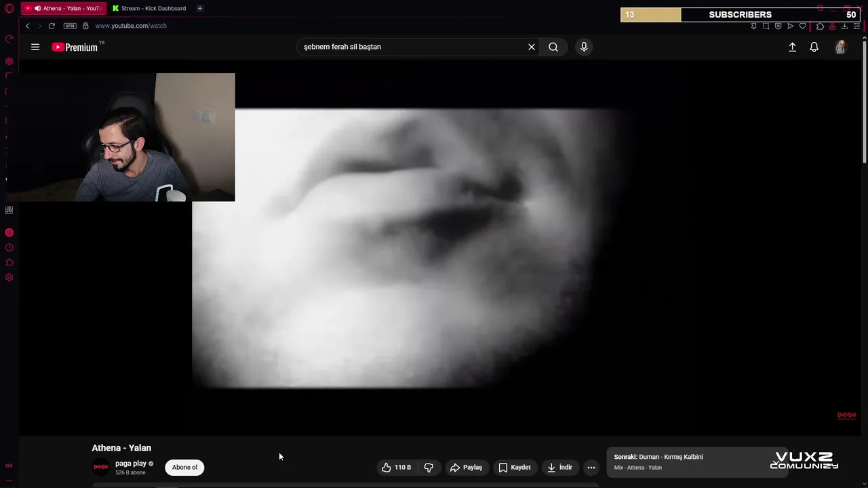Share the video with Paylaş
This screenshot has width=868, height=488.
click(467, 467)
